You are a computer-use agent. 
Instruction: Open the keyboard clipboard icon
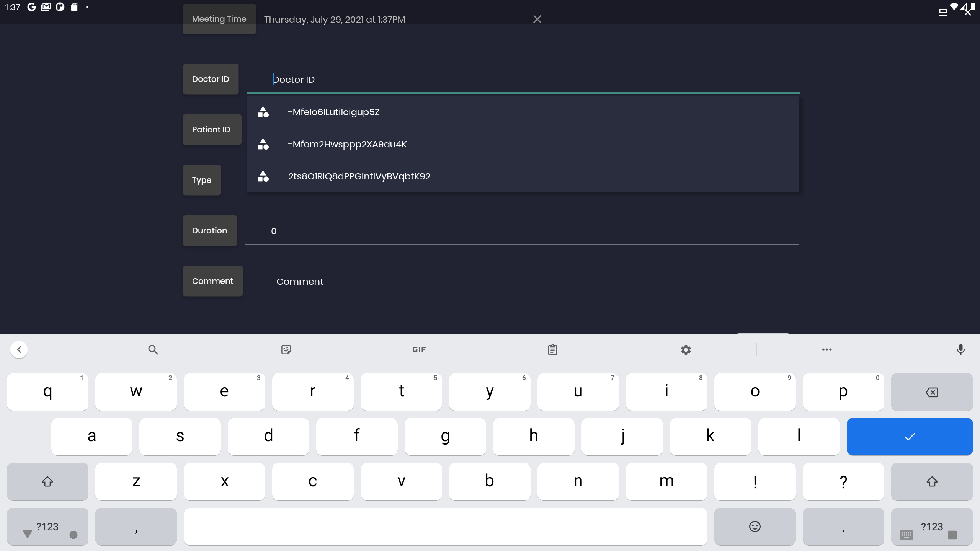tap(552, 349)
